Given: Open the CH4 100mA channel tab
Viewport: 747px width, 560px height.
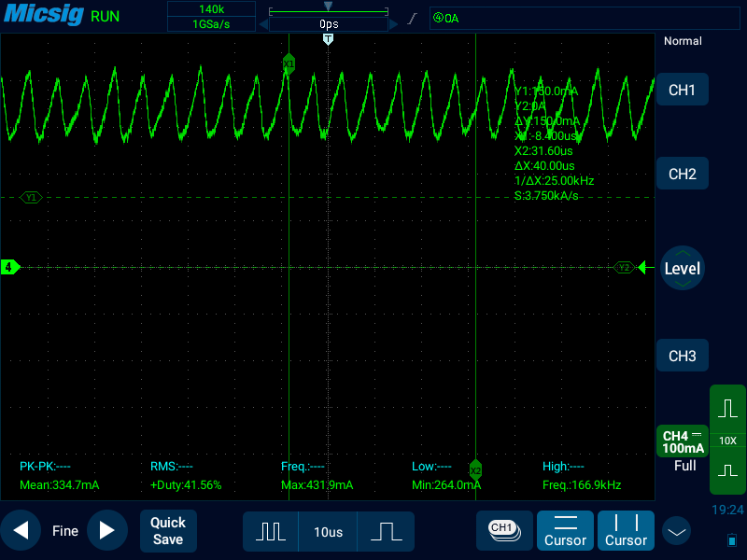Looking at the screenshot, I should pos(683,442).
